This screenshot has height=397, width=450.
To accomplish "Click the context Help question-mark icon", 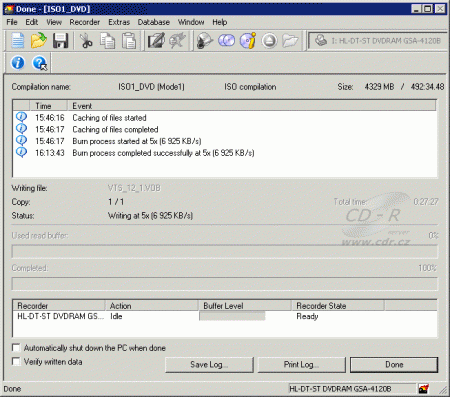I will tap(39, 63).
